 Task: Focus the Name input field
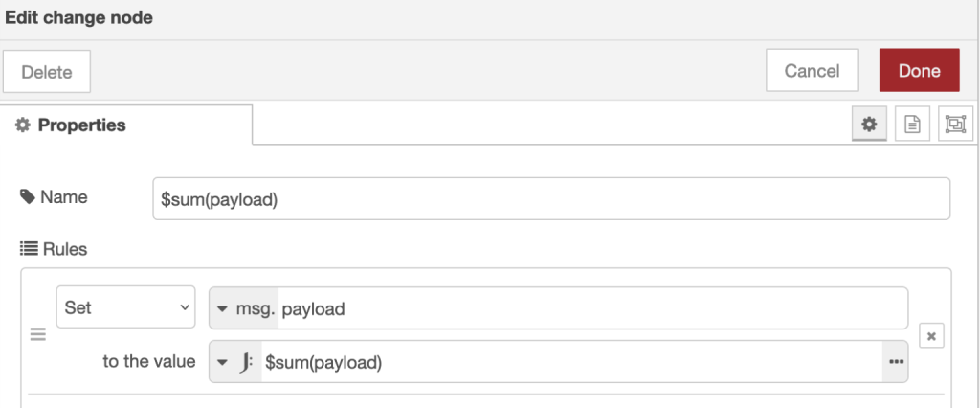[x=550, y=198]
